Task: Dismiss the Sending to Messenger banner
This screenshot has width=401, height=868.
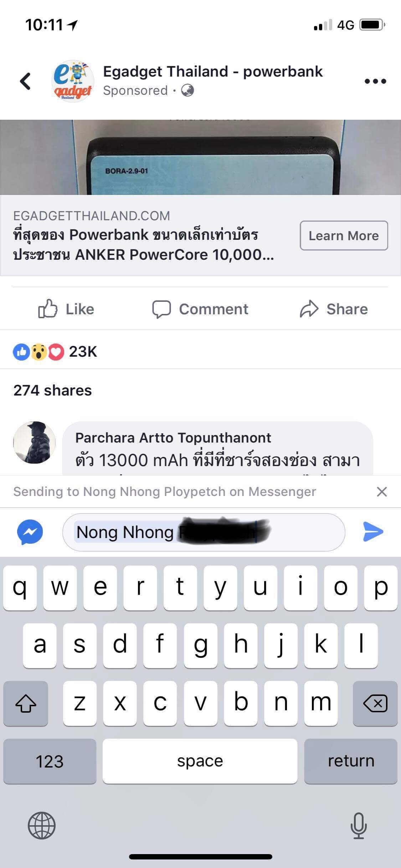Action: [x=382, y=492]
